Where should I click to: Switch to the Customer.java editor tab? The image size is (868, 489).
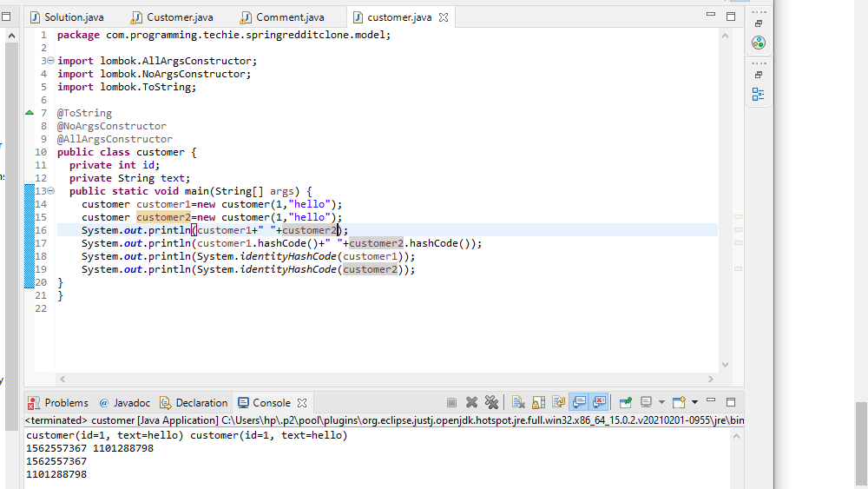[172, 17]
